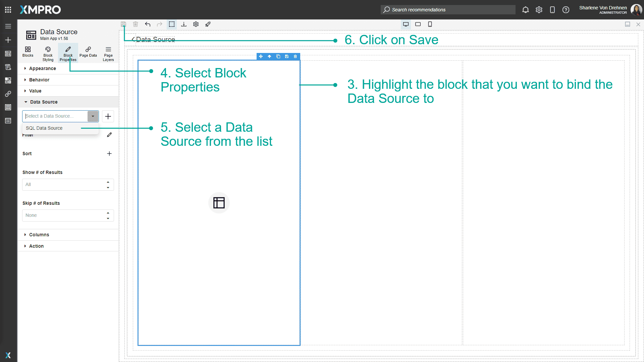Toggle the marquee selection tool
The width and height of the screenshot is (644, 362).
[172, 24]
